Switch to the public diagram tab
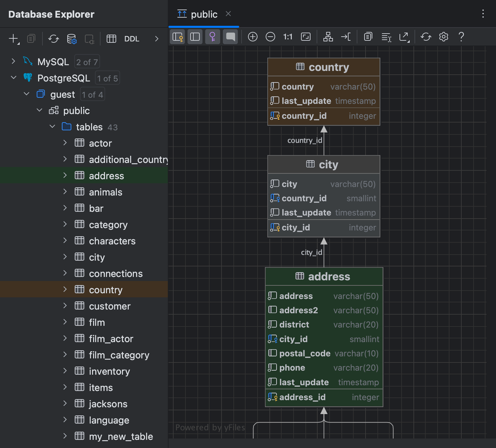This screenshot has width=496, height=448. (x=204, y=14)
